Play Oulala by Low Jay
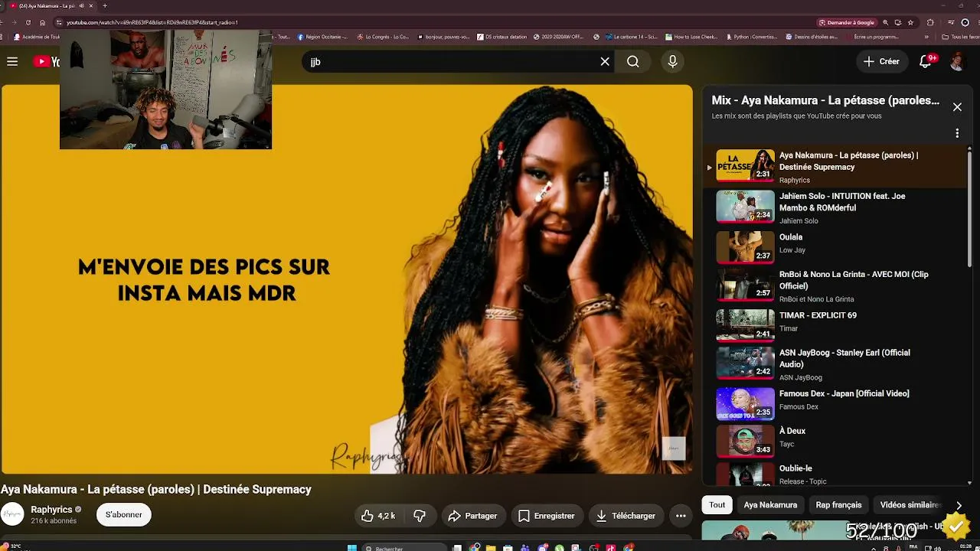The image size is (980, 551). click(x=835, y=246)
